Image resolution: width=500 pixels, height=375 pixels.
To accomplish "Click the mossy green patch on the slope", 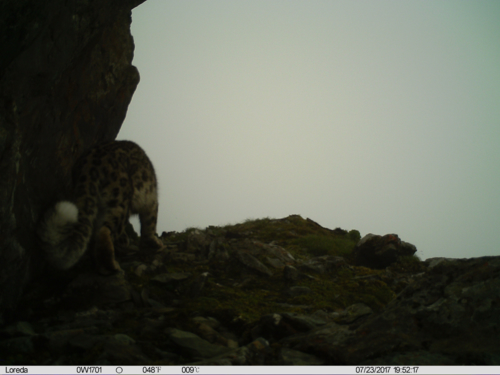I will point(320,245).
